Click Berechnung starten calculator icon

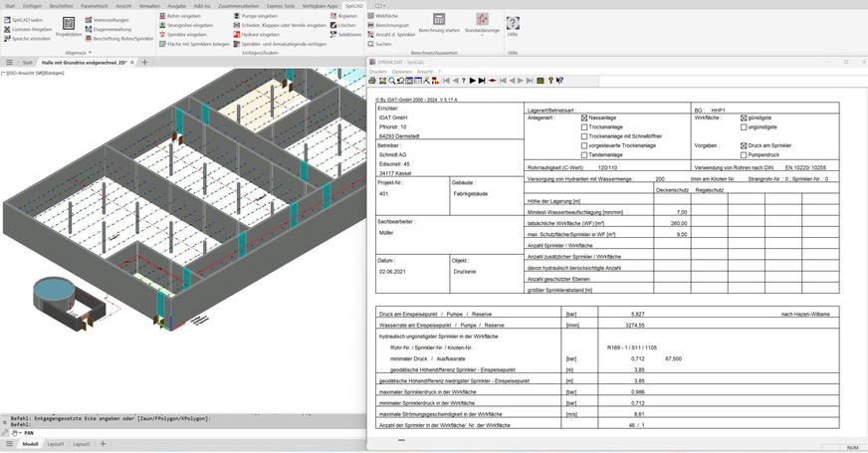point(439,19)
